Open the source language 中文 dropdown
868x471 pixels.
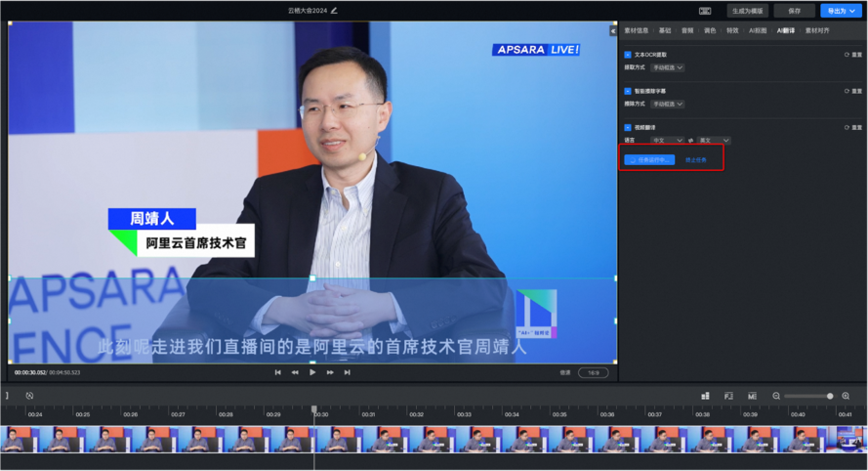coord(667,141)
